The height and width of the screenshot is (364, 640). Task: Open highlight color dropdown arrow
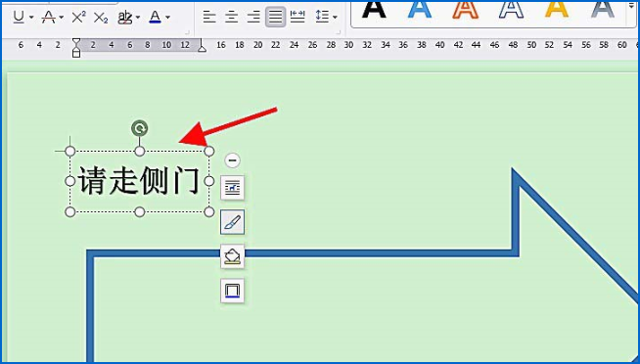(x=138, y=18)
